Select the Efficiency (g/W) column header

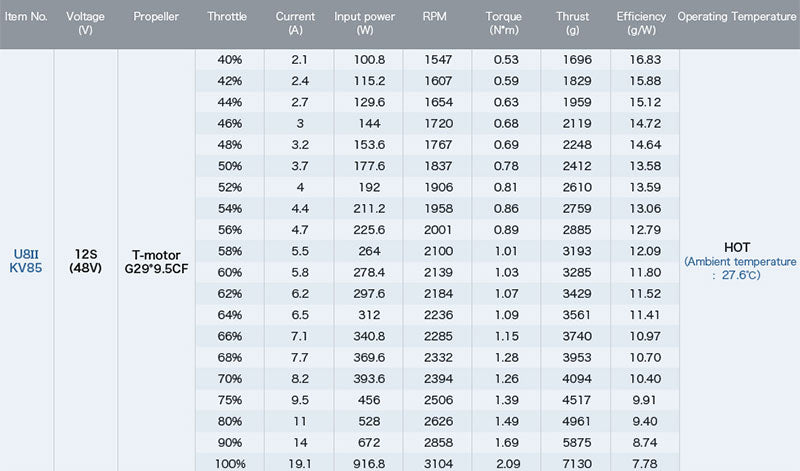[x=641, y=24]
